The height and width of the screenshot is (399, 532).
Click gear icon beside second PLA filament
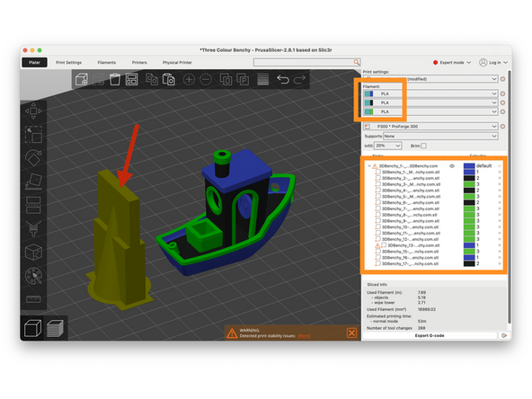[x=503, y=102]
